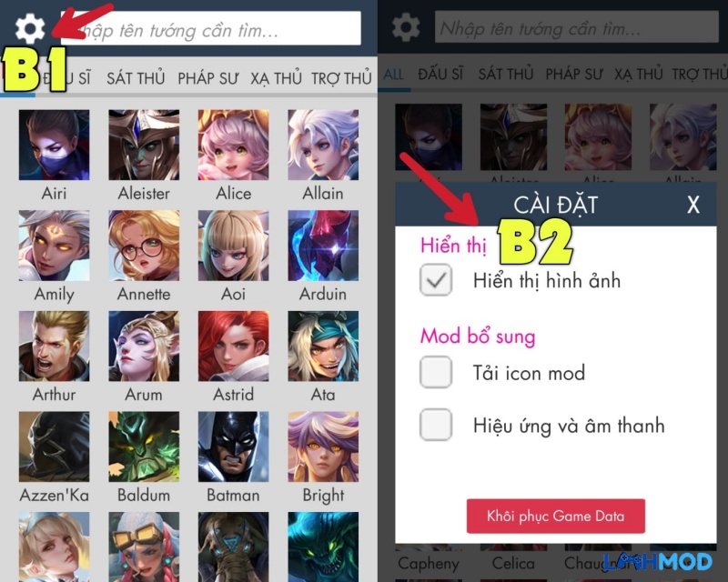The height and width of the screenshot is (582, 728).
Task: Pick the Alice hero icon
Action: pos(234,145)
